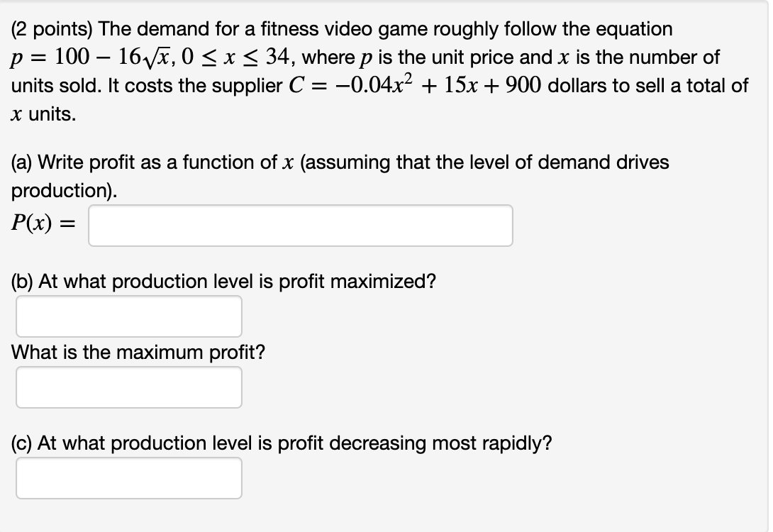Select the production level answer box under part (b)
This screenshot has height=532, width=773.
pos(128,316)
